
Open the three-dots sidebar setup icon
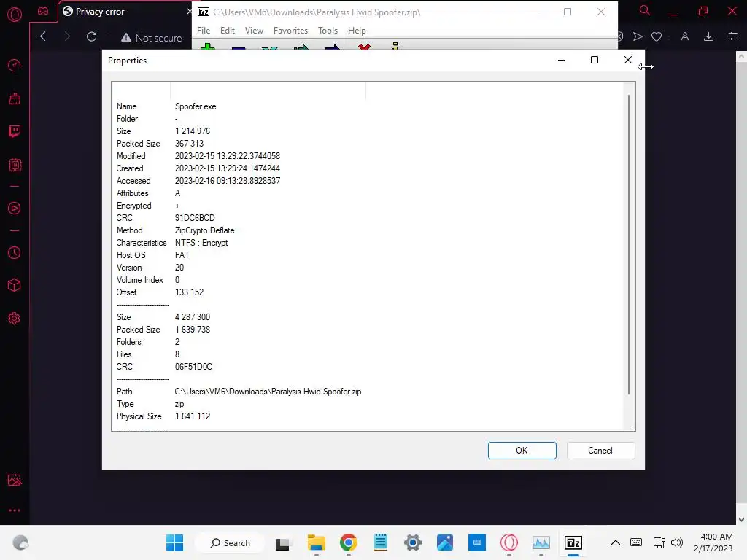15,510
